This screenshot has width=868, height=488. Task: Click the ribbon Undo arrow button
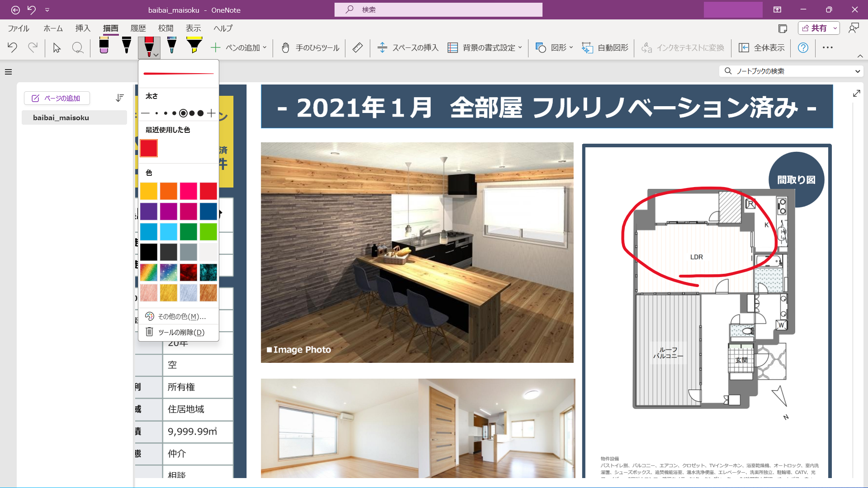(x=12, y=47)
